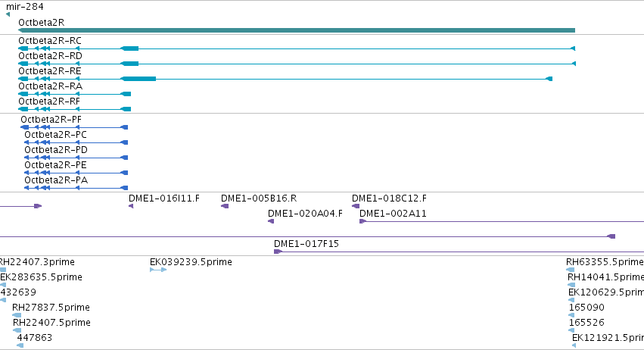Click the DME1-017F15 start glyph
This screenshot has height=350, width=644.
[x=278, y=252]
